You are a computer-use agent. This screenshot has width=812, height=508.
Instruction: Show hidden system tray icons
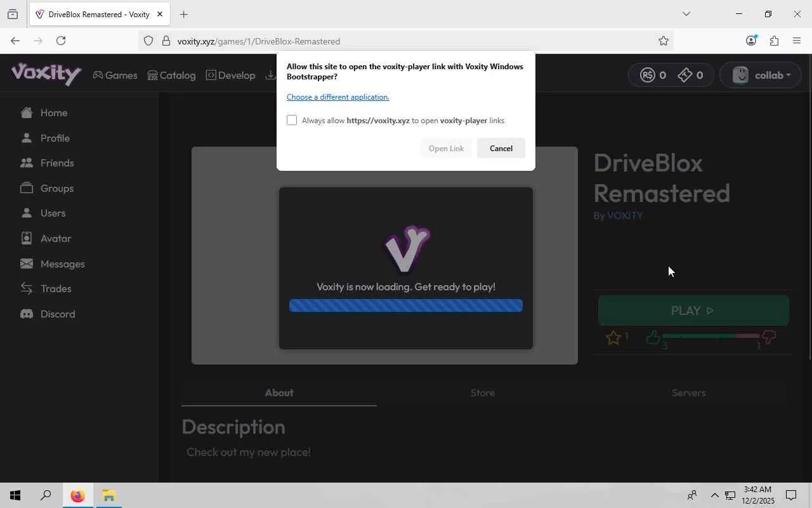714,495
